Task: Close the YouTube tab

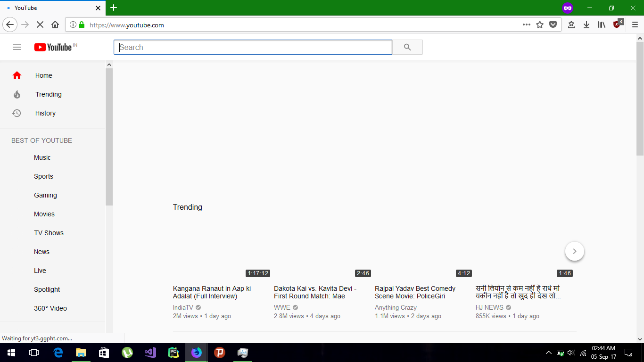Action: pos(98,8)
